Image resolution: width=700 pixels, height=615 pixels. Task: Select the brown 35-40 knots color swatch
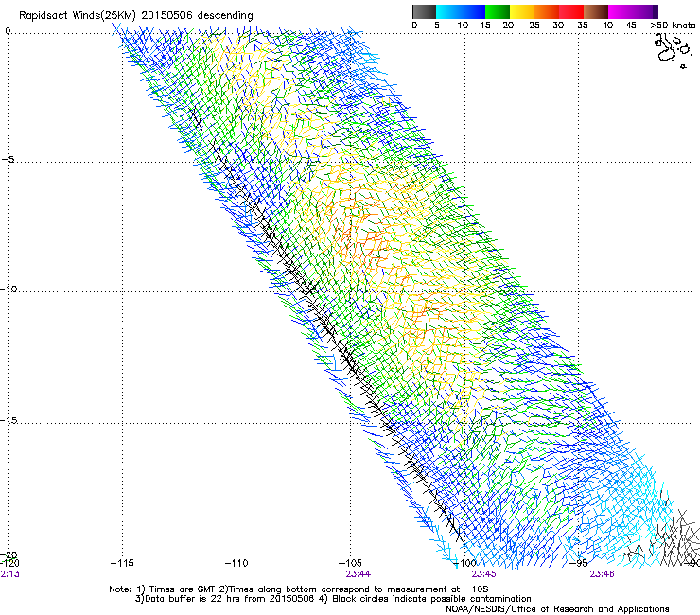coord(596,11)
